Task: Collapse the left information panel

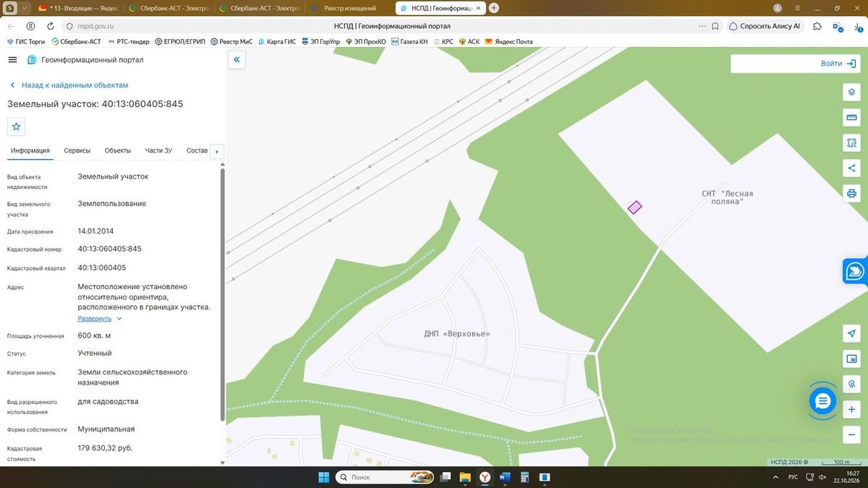Action: [x=237, y=60]
